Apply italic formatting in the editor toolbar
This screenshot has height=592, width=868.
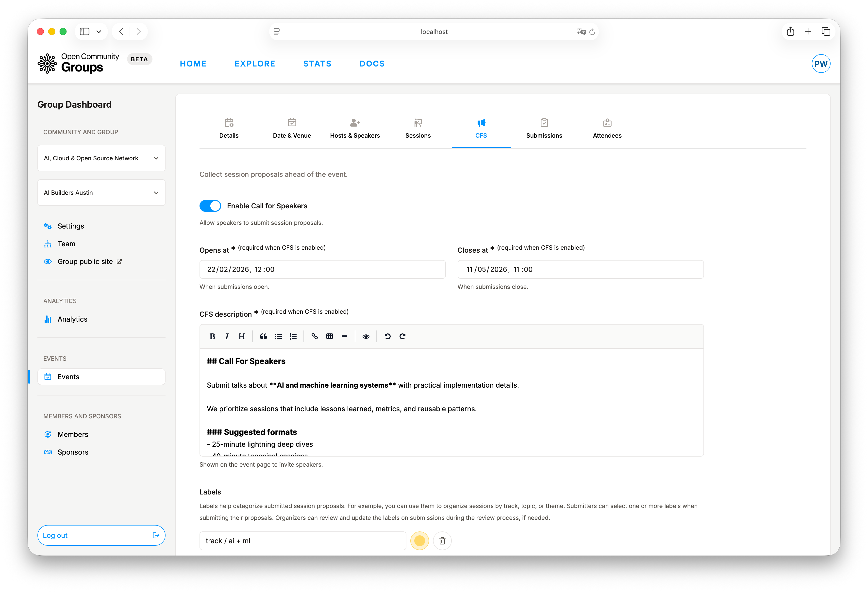tap(227, 337)
